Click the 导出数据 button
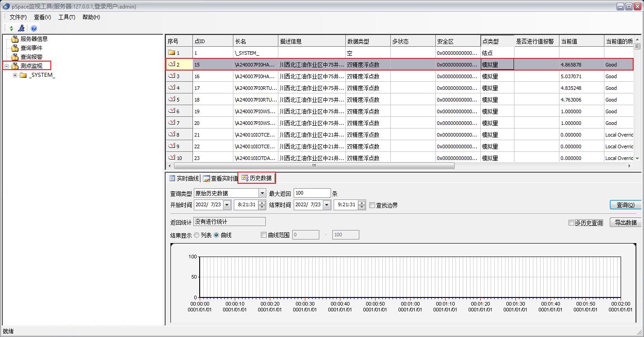 point(625,222)
